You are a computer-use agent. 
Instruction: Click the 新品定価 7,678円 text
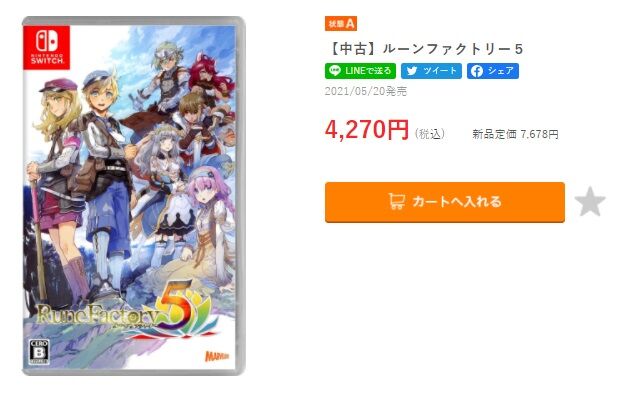point(515,134)
